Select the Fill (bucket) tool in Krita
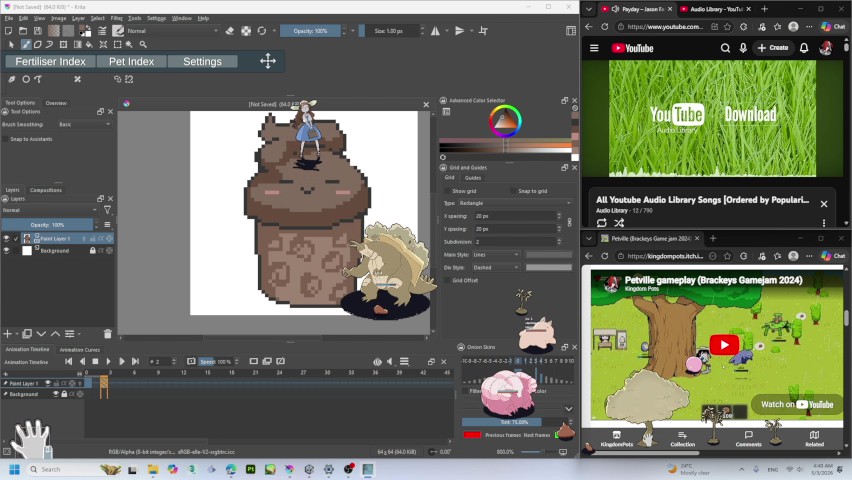Image resolution: width=852 pixels, height=480 pixels. tap(89, 45)
